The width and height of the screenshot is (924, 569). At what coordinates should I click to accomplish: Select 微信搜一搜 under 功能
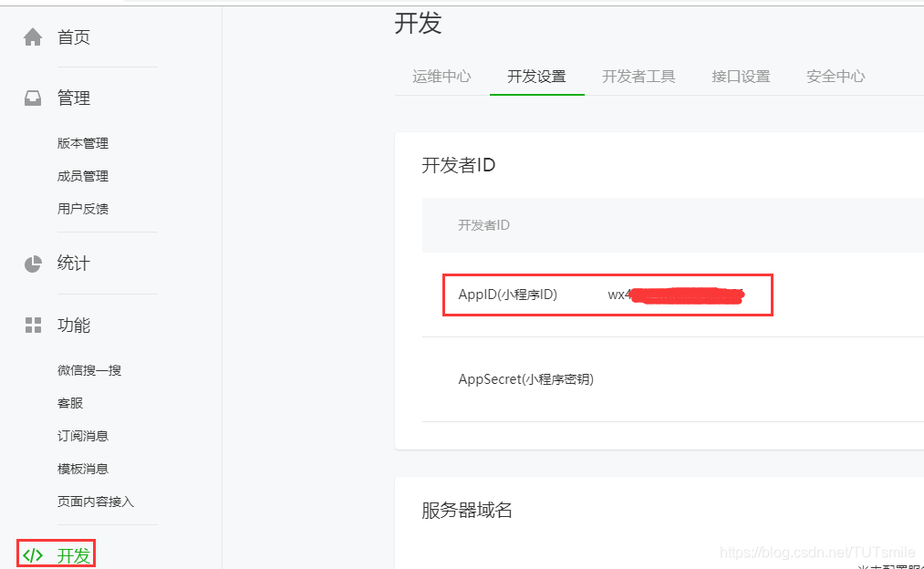88,369
